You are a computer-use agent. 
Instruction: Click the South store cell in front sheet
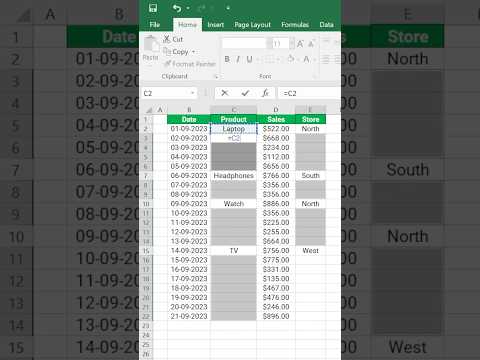pos(311,175)
